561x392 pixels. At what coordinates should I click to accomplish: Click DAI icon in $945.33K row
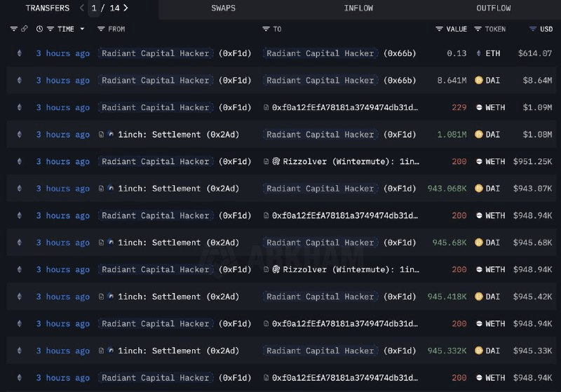tap(479, 351)
